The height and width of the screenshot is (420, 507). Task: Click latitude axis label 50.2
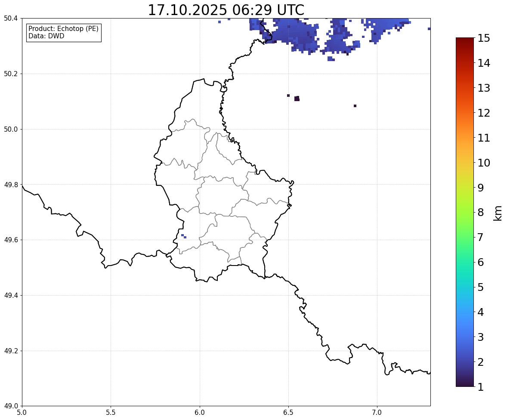pyautogui.click(x=11, y=74)
